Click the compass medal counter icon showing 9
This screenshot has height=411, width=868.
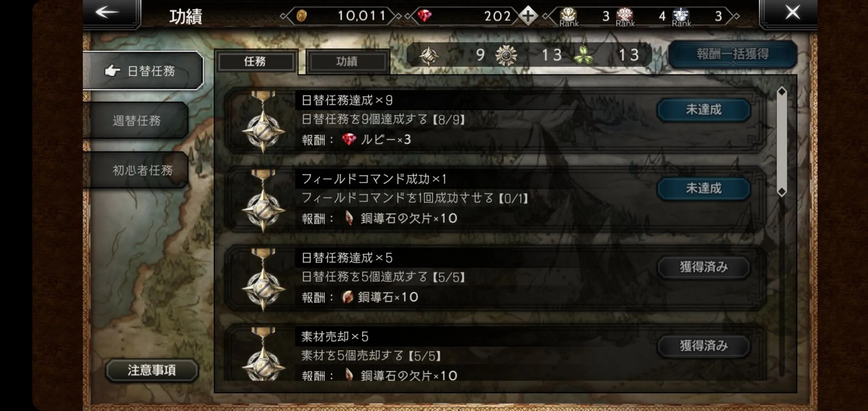tap(429, 55)
